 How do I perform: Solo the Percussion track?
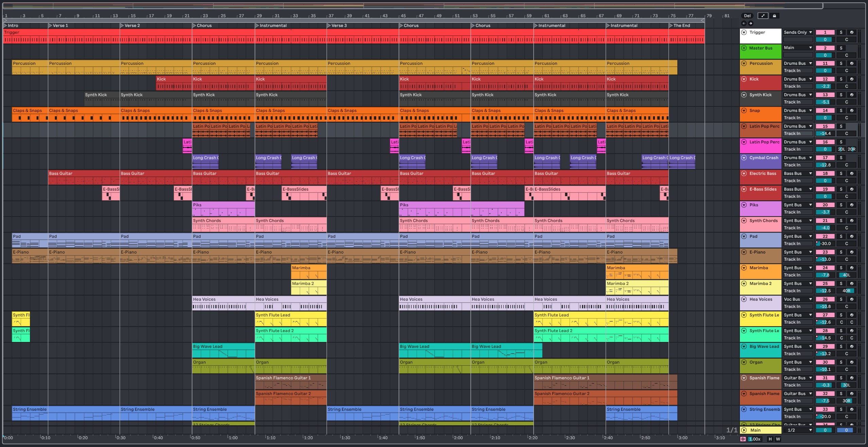(x=841, y=64)
